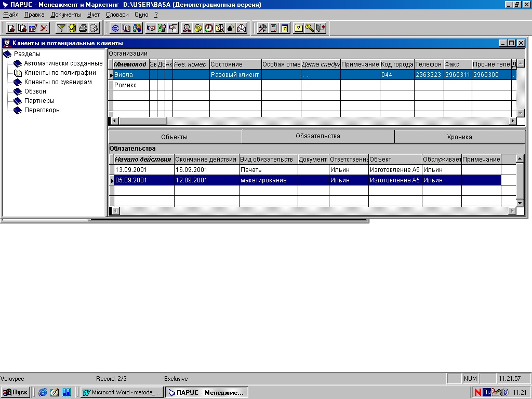Viewport: 532px width, 399px height.
Task: Click organizations grid scroll right arrow
Action: pos(513,121)
